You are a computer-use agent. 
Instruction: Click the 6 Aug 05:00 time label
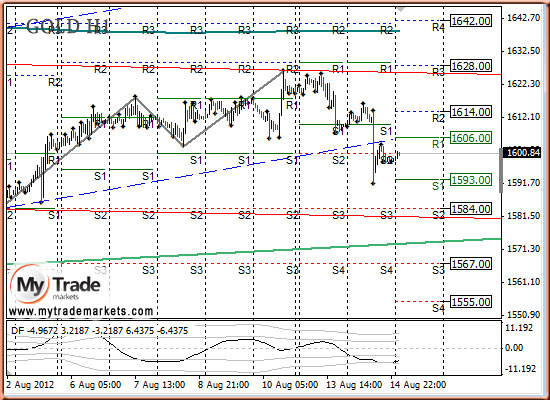pos(95,385)
